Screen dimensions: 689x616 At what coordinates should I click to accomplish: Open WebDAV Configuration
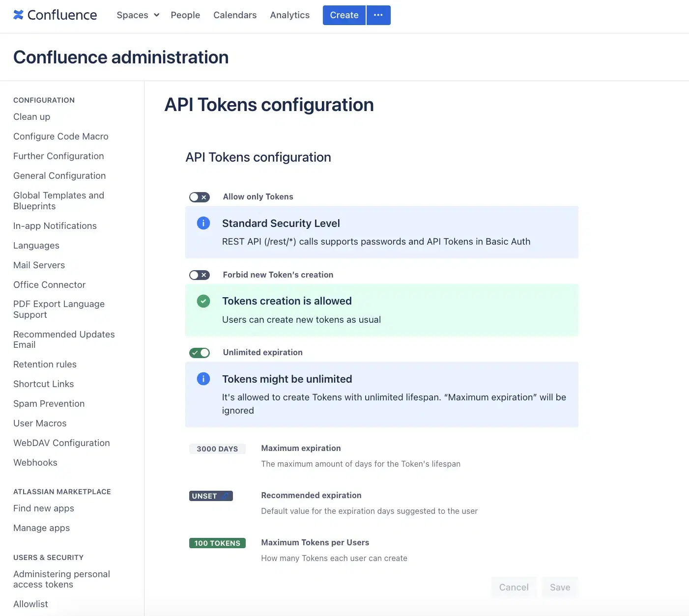pos(61,443)
